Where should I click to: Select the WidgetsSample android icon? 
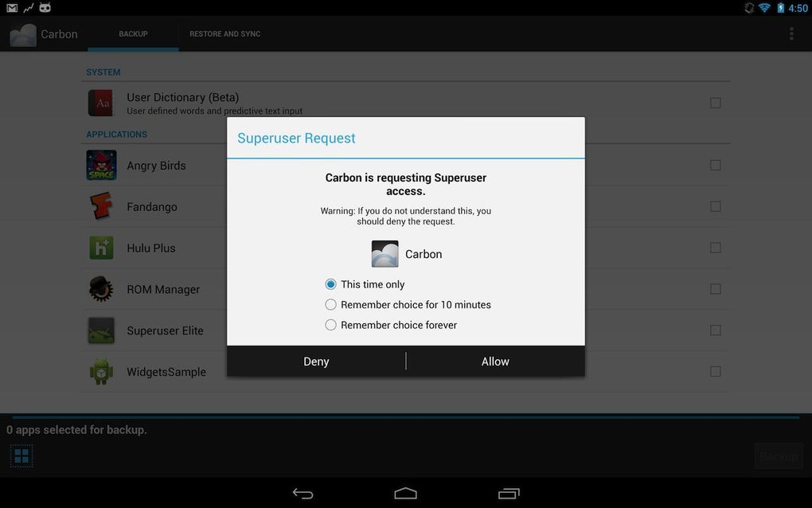click(x=100, y=371)
